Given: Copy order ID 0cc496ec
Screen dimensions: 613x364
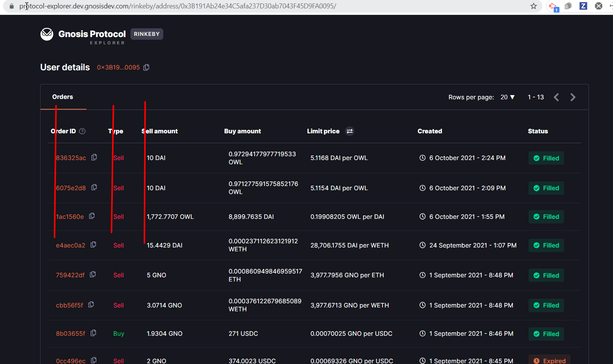Looking at the screenshot, I should pos(94,360).
